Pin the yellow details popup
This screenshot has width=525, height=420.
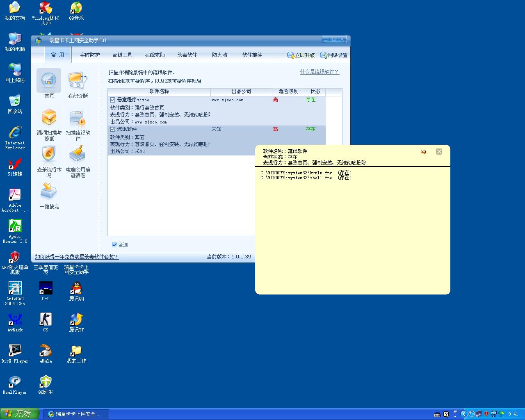point(424,152)
